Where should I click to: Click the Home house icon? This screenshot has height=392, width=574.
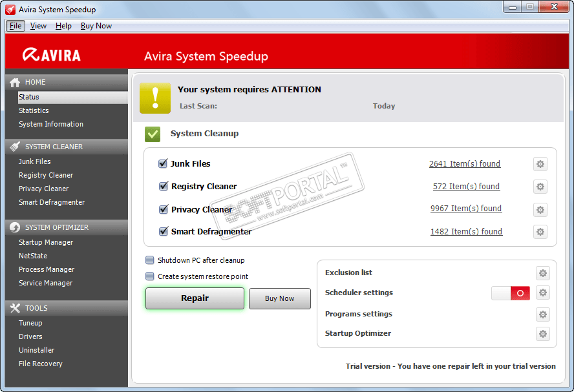(15, 83)
